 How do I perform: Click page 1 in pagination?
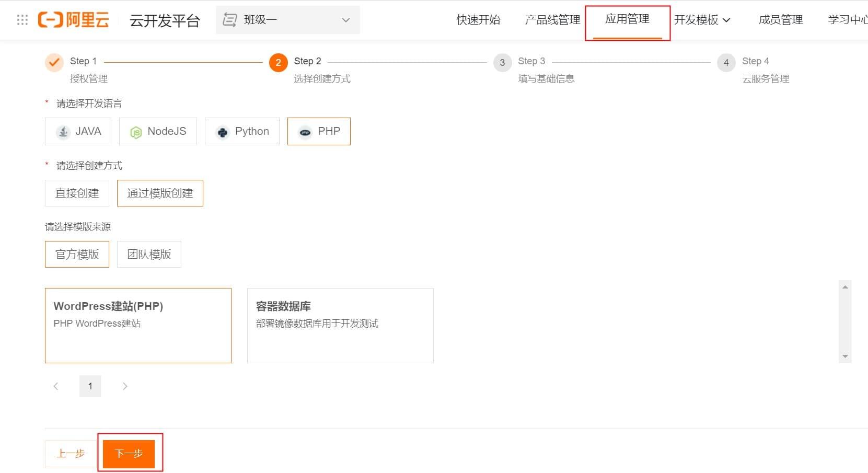pos(90,386)
